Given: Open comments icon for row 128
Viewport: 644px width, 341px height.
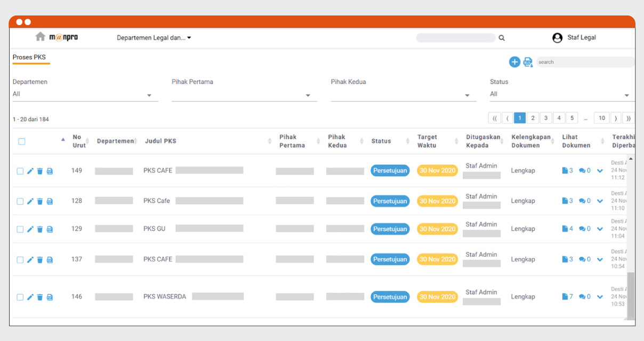Looking at the screenshot, I should pos(582,201).
